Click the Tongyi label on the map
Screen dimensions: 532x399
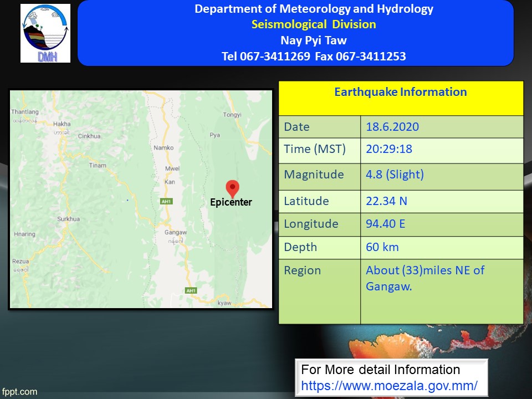[x=232, y=115]
